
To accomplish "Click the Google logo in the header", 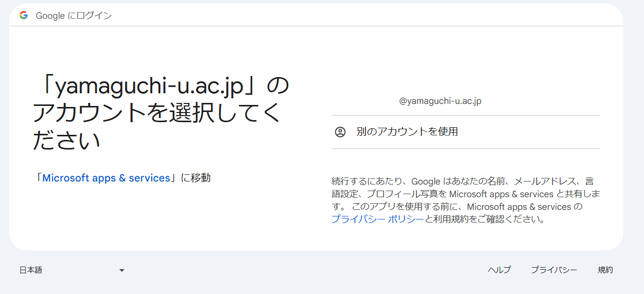I will click(23, 15).
